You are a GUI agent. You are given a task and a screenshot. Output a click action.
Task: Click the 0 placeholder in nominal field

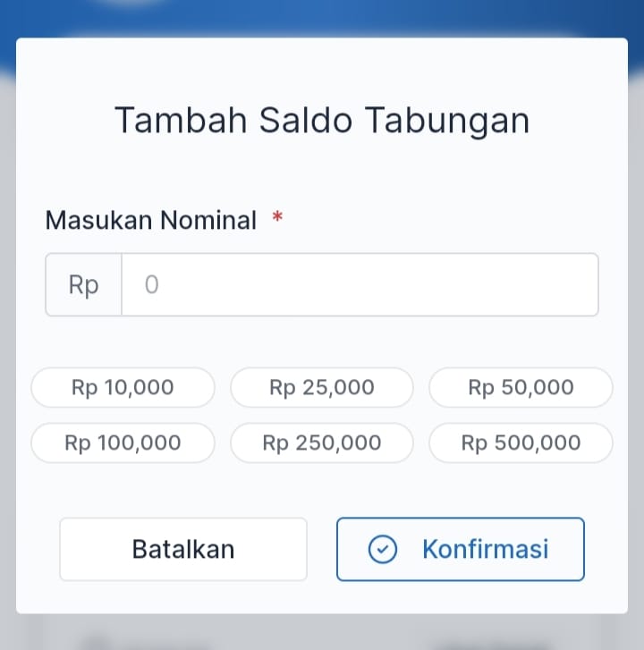pyautogui.click(x=151, y=285)
